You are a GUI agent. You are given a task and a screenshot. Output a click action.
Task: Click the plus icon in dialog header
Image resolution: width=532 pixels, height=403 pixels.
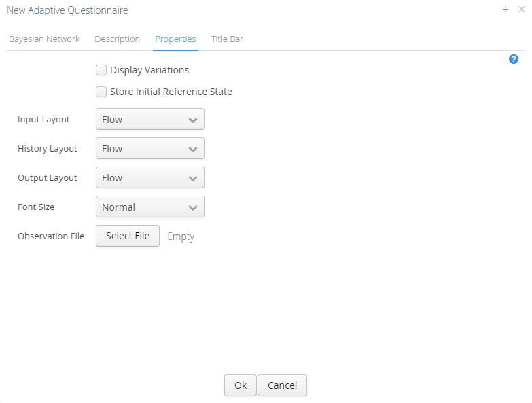[x=506, y=10]
